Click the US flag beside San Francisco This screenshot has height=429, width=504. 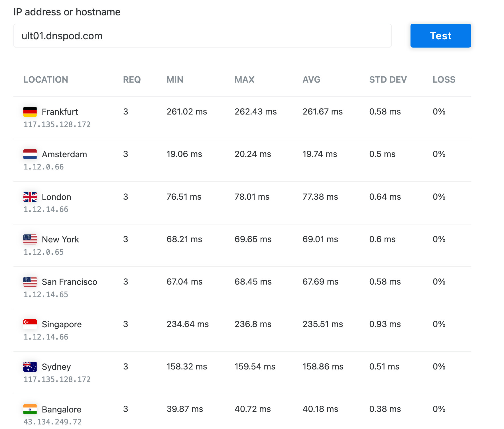tap(30, 282)
